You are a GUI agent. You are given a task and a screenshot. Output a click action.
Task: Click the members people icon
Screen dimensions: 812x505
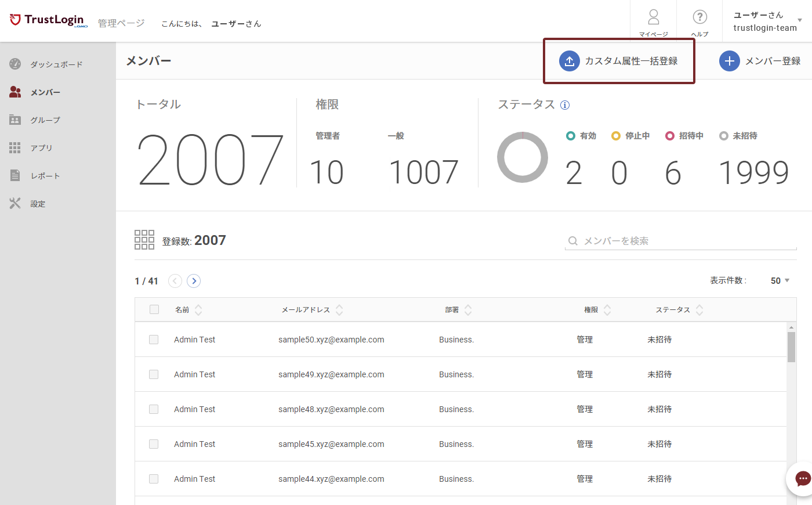coord(15,92)
